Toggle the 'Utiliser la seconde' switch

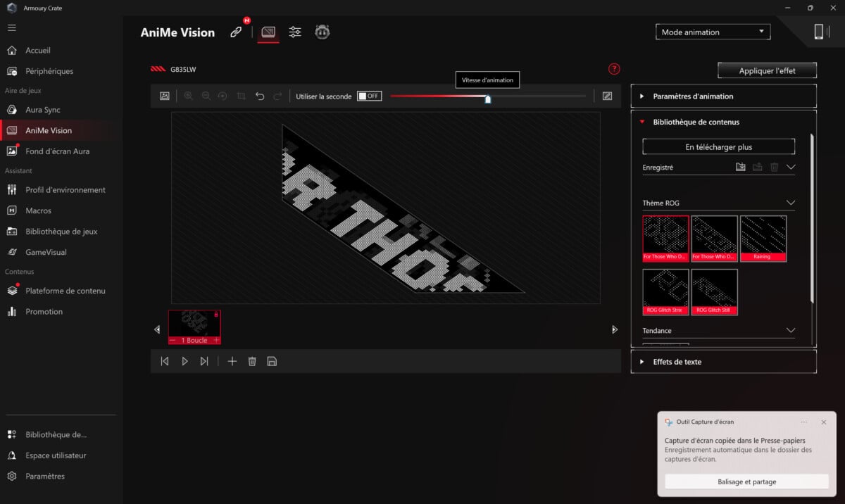[x=369, y=96]
